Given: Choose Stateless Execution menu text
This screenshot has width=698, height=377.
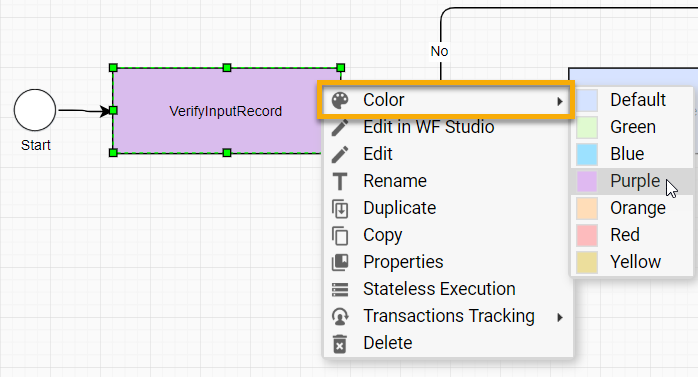Looking at the screenshot, I should [439, 289].
